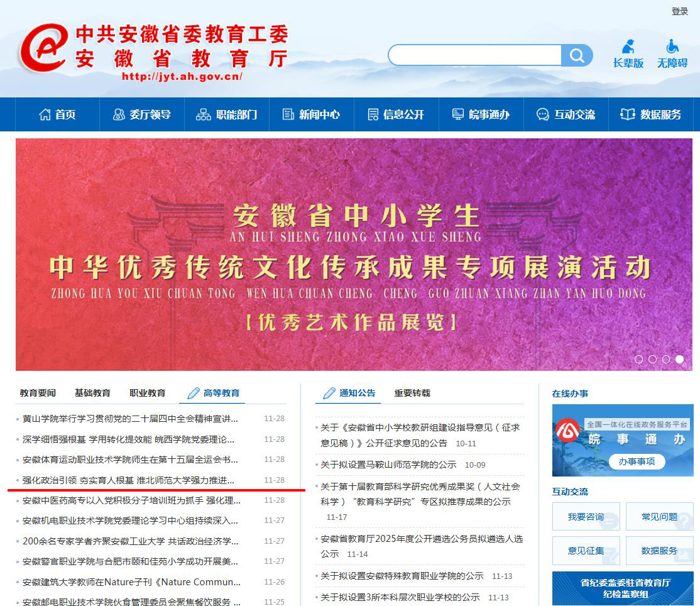The height and width of the screenshot is (606, 700).
Task: Click into the site search input field
Action: click(x=474, y=56)
